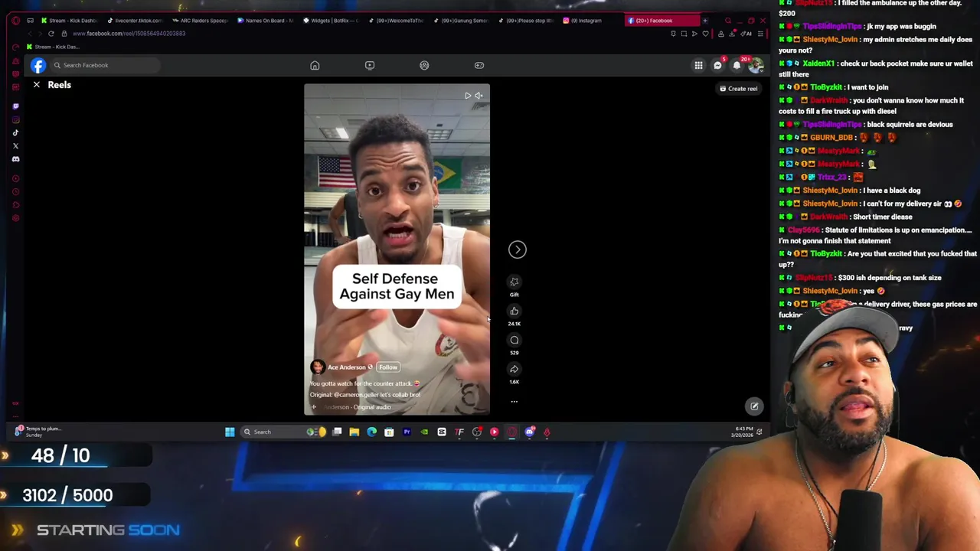Click the Facebook logo icon

click(38, 65)
